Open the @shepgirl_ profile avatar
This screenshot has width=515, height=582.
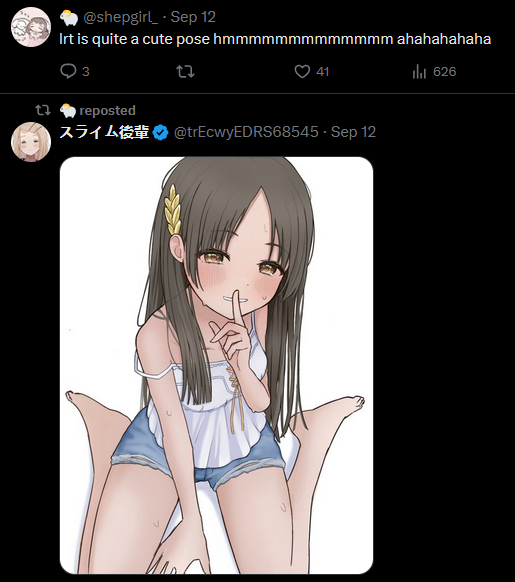31,27
